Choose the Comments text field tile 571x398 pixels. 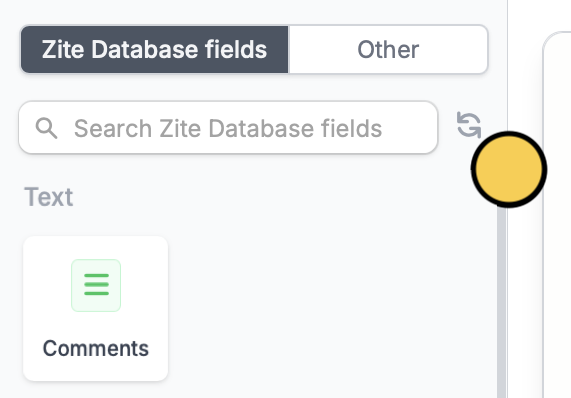(x=96, y=308)
